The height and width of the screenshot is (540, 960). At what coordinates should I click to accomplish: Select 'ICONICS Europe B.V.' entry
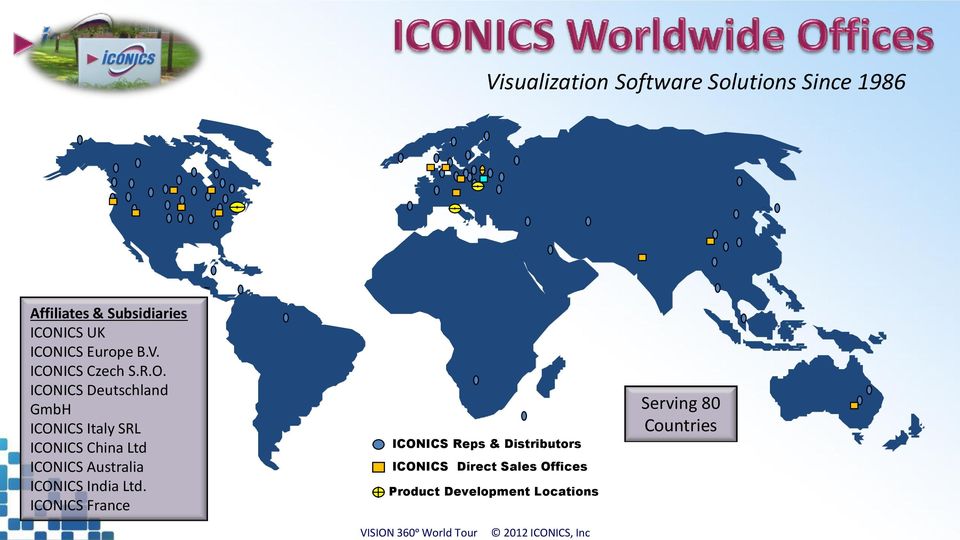[x=94, y=352]
